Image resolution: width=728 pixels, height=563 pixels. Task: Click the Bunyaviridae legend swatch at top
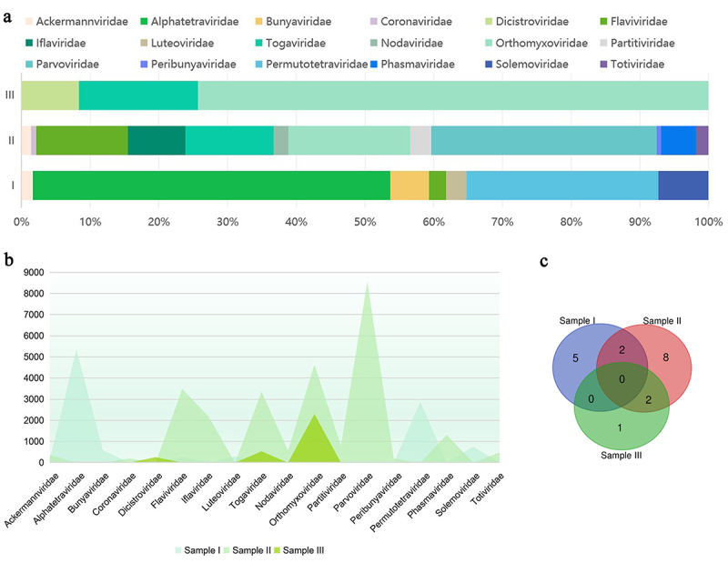tap(295, 20)
